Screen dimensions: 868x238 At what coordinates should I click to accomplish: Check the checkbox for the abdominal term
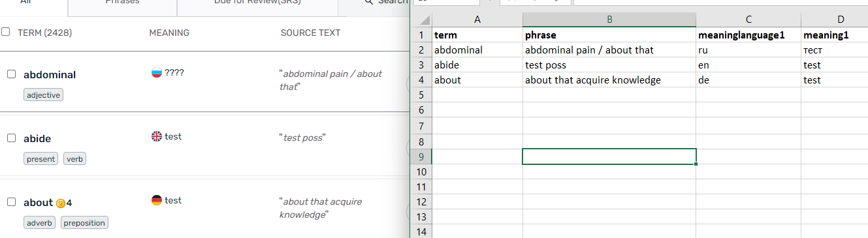pos(11,74)
